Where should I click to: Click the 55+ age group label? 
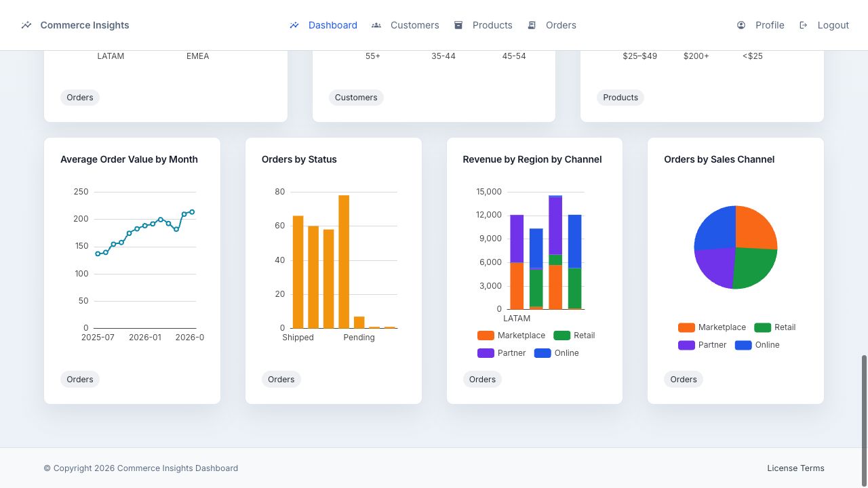point(373,56)
